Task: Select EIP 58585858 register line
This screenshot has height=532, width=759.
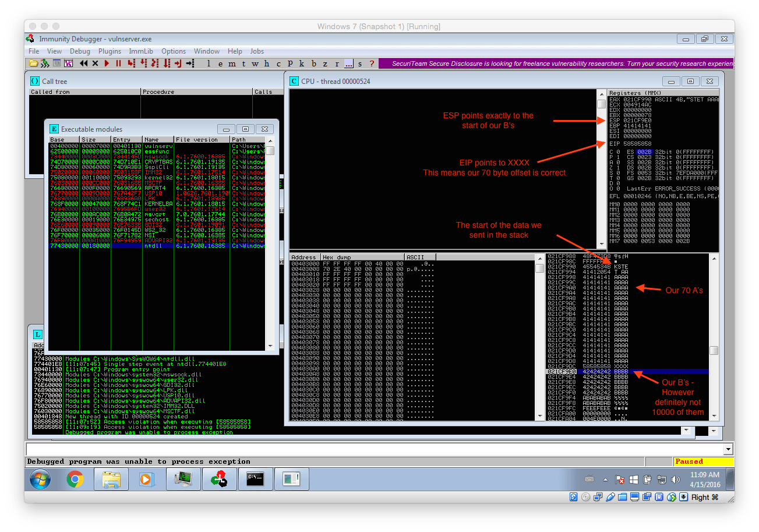Action: click(630, 143)
